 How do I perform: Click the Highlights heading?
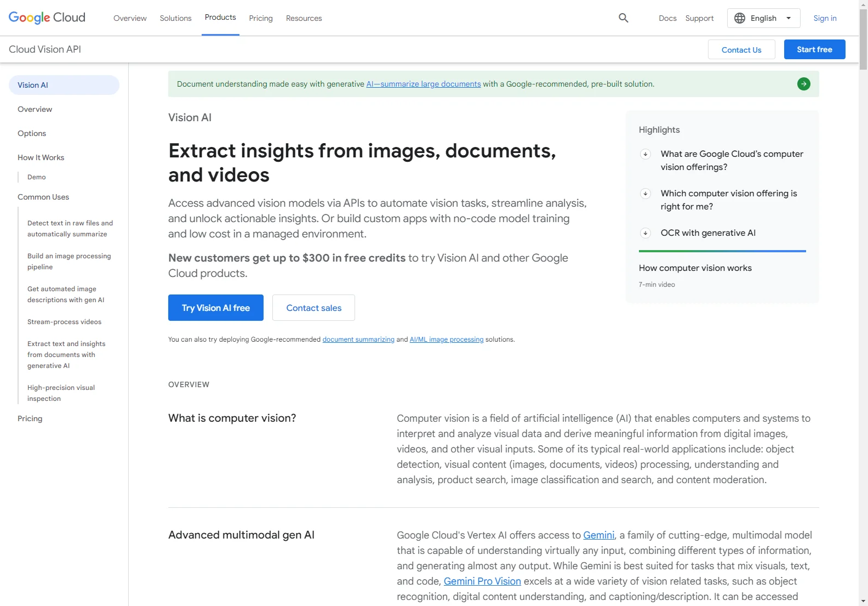tap(659, 130)
